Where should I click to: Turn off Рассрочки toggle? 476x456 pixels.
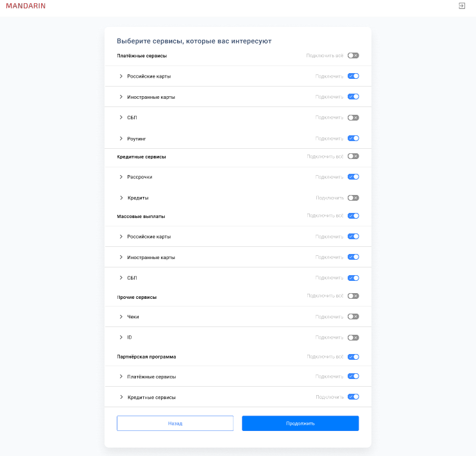353,177
